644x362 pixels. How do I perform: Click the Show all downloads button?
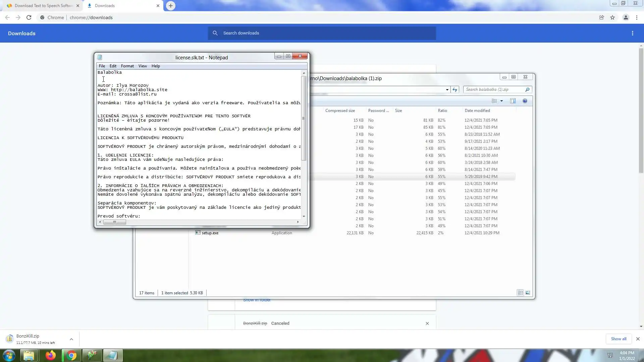pyautogui.click(x=618, y=339)
